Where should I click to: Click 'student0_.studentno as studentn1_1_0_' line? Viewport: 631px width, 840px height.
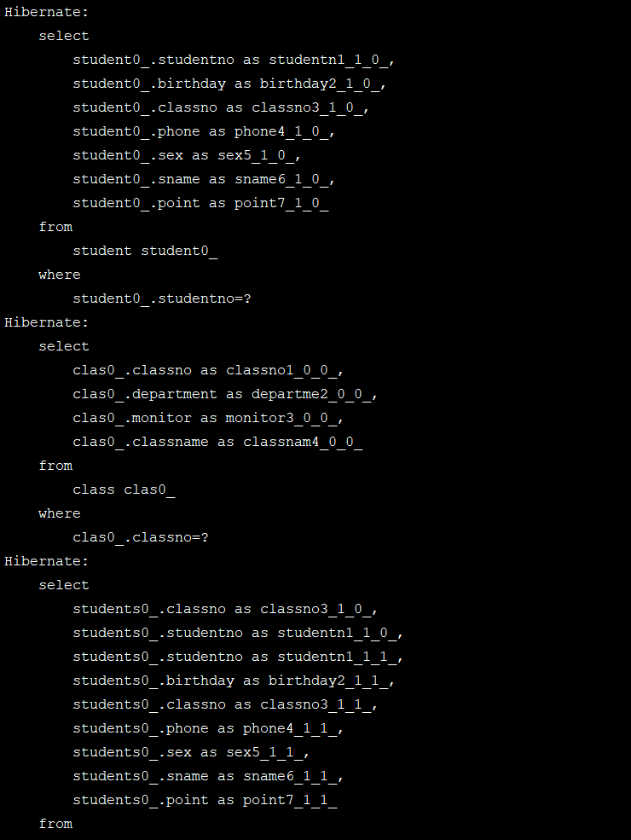(x=234, y=60)
